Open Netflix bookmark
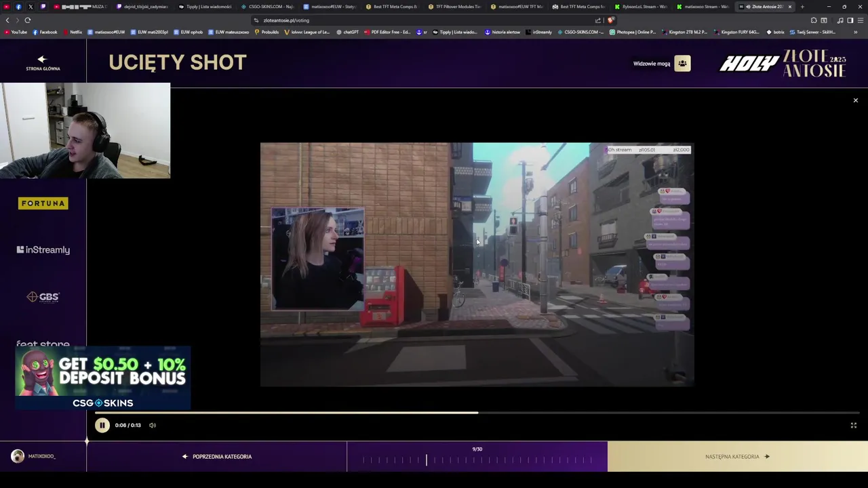The width and height of the screenshot is (868, 488). 72,32
